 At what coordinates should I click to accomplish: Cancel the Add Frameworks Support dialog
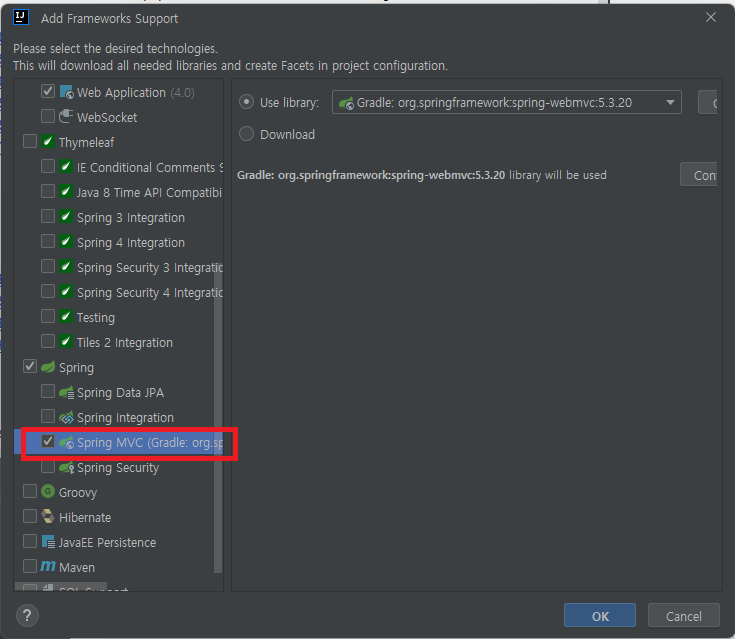[684, 616]
